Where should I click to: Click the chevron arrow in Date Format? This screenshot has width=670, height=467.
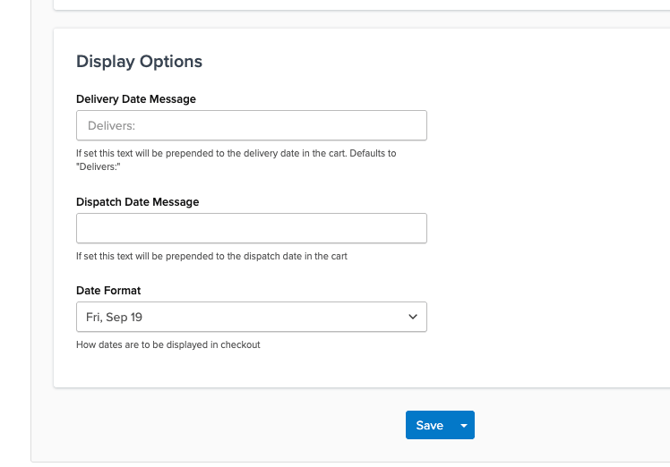point(413,317)
